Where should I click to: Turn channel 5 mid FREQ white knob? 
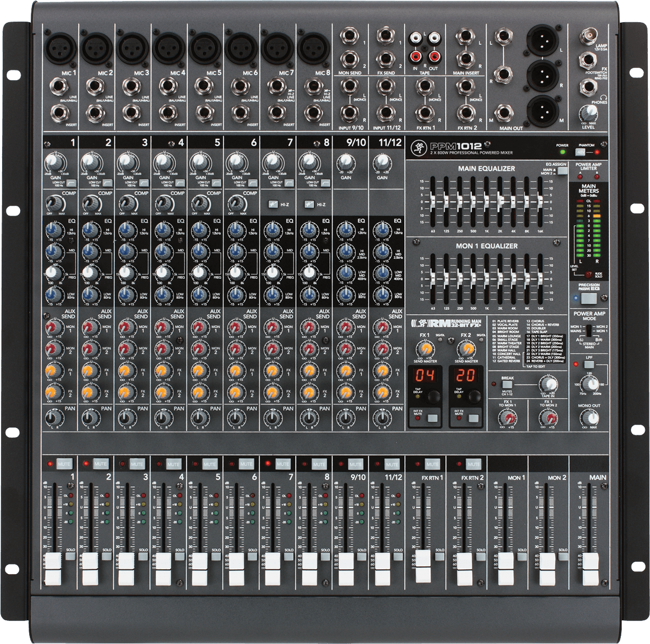pos(199,272)
